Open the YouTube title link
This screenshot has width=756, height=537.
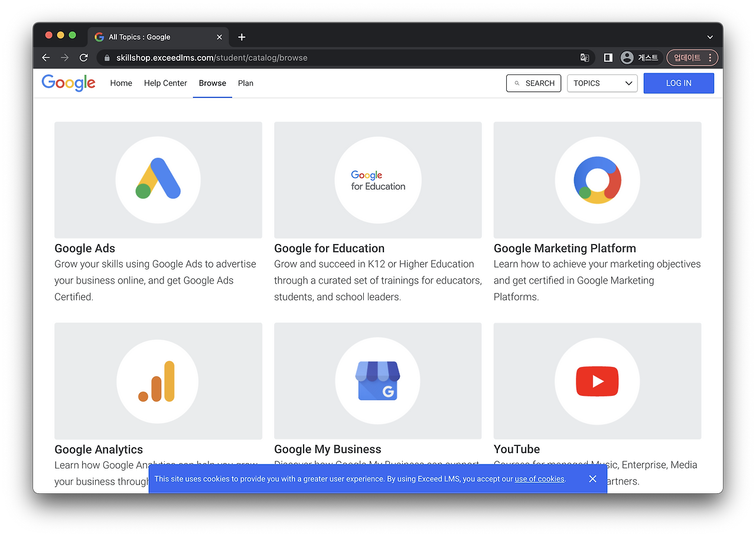[x=517, y=450]
